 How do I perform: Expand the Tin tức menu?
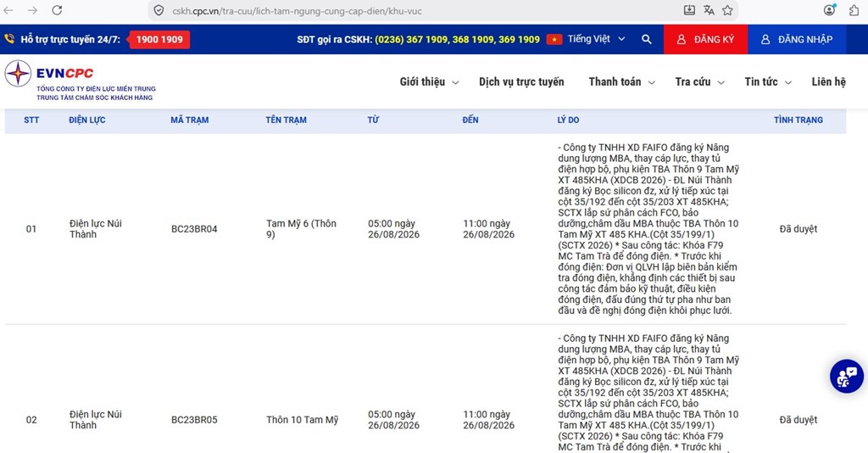768,82
